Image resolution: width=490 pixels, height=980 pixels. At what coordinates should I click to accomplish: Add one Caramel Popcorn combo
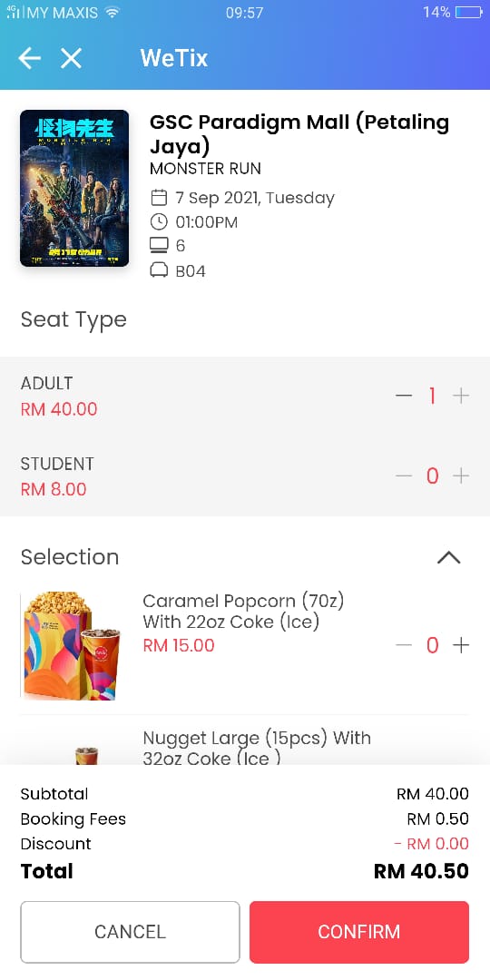461,646
